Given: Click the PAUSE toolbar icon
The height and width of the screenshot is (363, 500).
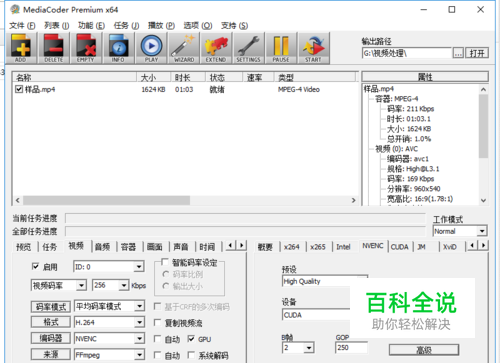Looking at the screenshot, I should (x=281, y=48).
